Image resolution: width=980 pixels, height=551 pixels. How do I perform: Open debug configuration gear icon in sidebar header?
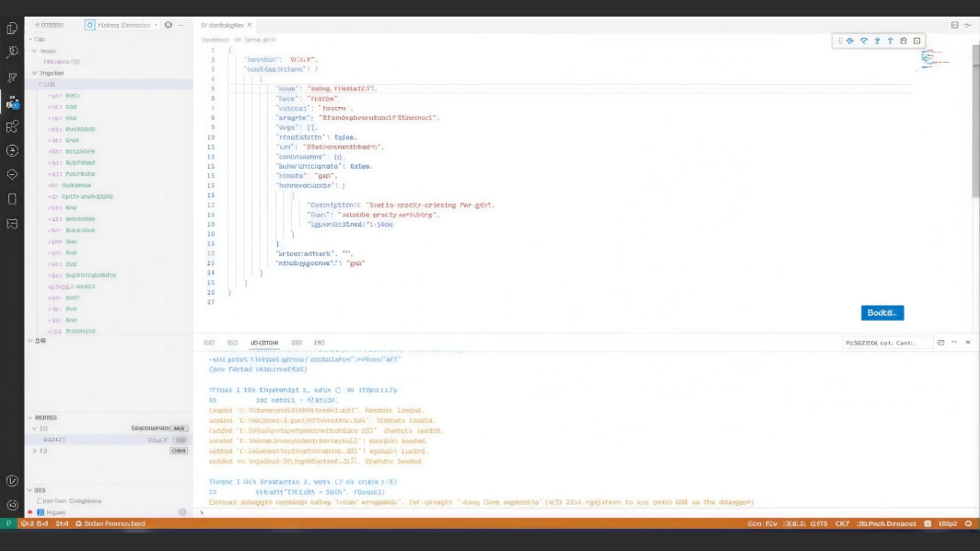pyautogui.click(x=169, y=25)
